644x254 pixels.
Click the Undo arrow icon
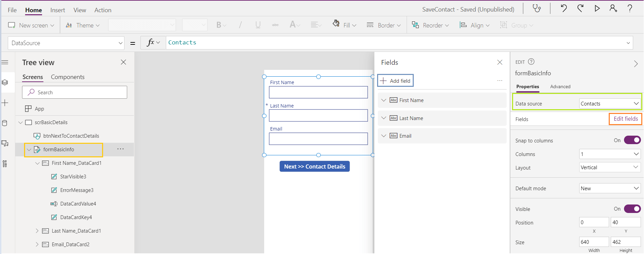coord(564,8)
